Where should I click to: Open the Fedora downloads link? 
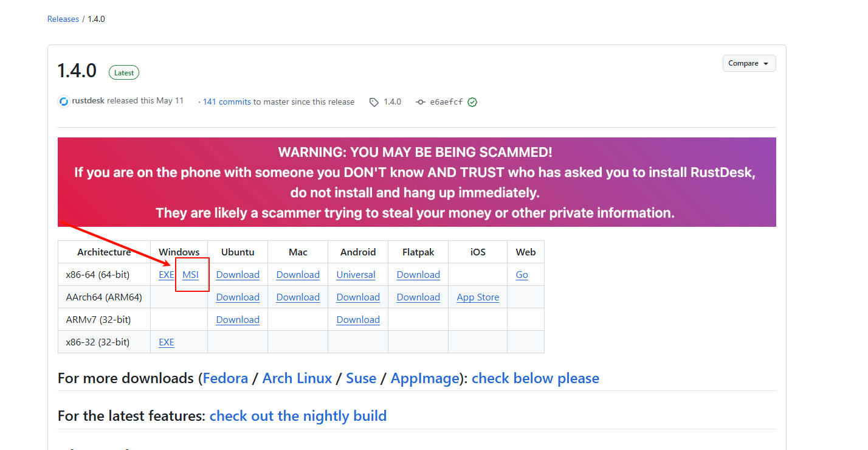tap(226, 378)
